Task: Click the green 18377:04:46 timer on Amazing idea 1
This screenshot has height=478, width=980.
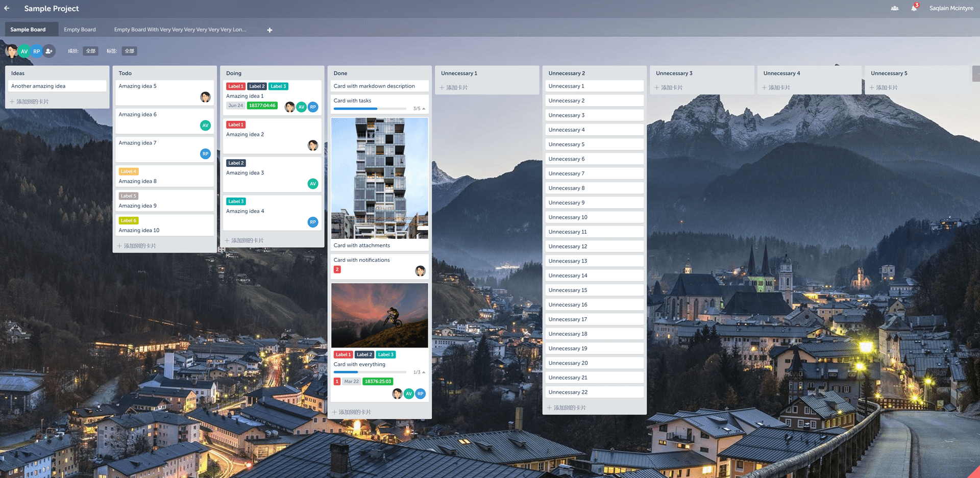Action: click(262, 106)
